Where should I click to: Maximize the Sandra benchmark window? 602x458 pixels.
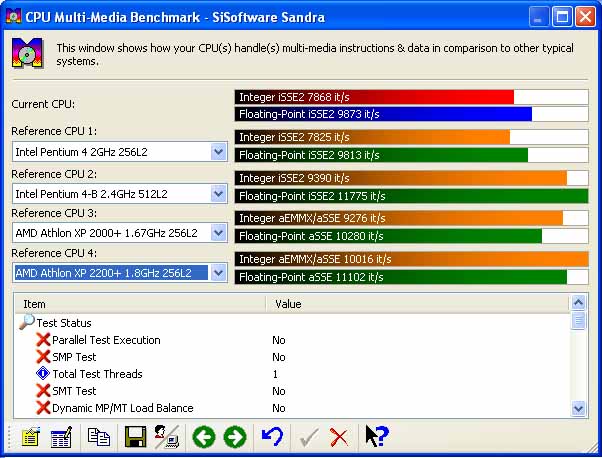click(562, 17)
